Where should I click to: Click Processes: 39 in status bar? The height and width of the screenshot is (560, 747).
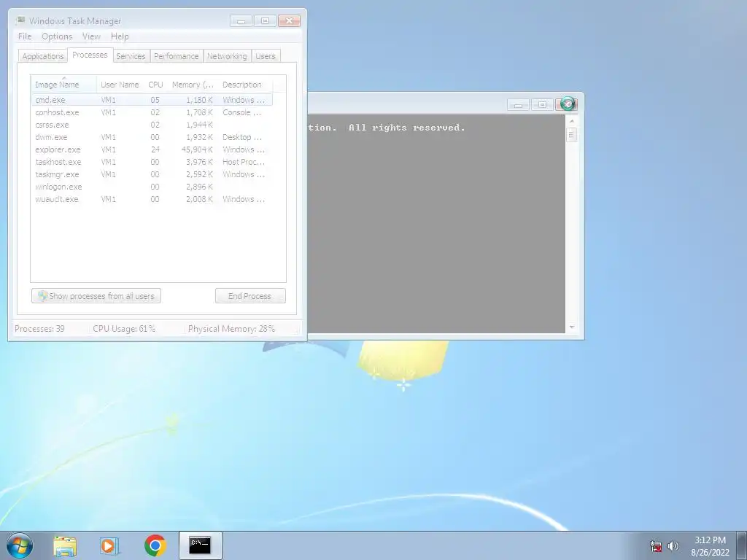tap(39, 329)
